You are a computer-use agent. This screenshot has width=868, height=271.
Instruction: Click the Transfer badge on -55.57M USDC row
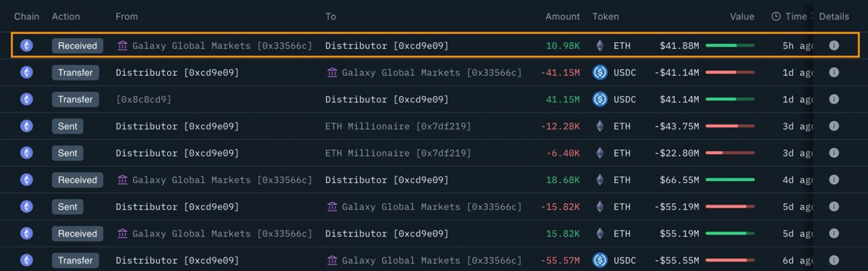pyautogui.click(x=75, y=260)
